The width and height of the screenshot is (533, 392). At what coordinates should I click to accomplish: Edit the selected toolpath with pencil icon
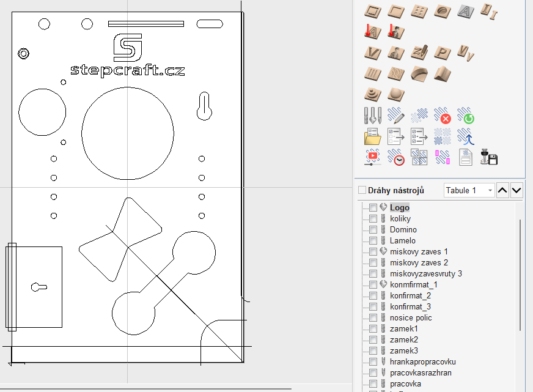point(396,115)
